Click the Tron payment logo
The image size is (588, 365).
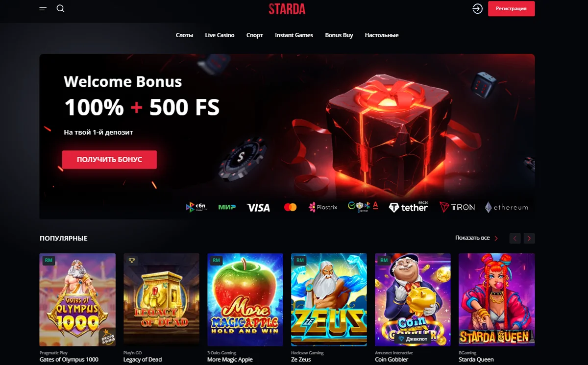pos(457,207)
